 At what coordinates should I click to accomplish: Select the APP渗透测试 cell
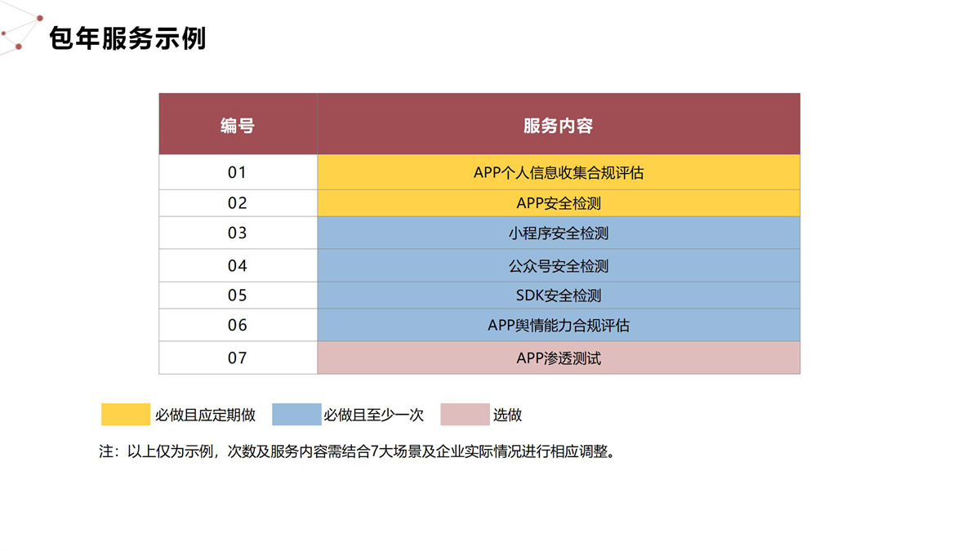click(558, 358)
